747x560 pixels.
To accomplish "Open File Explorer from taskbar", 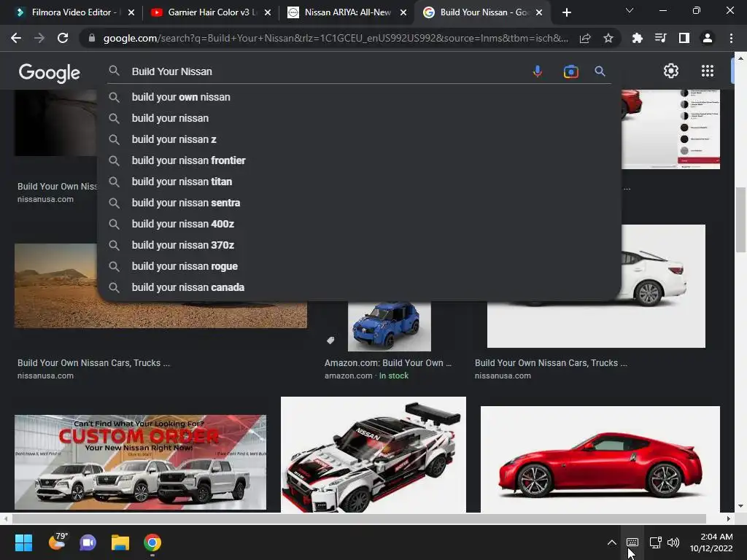I will click(x=120, y=542).
